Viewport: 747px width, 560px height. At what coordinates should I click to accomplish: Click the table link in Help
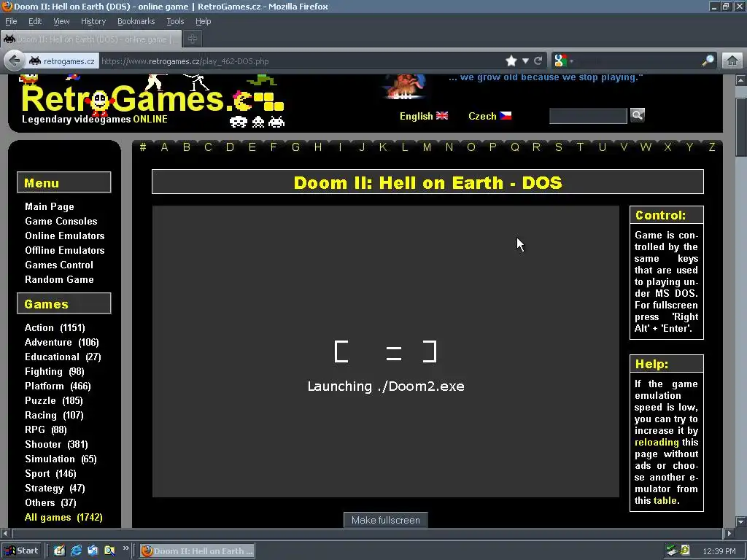click(665, 500)
